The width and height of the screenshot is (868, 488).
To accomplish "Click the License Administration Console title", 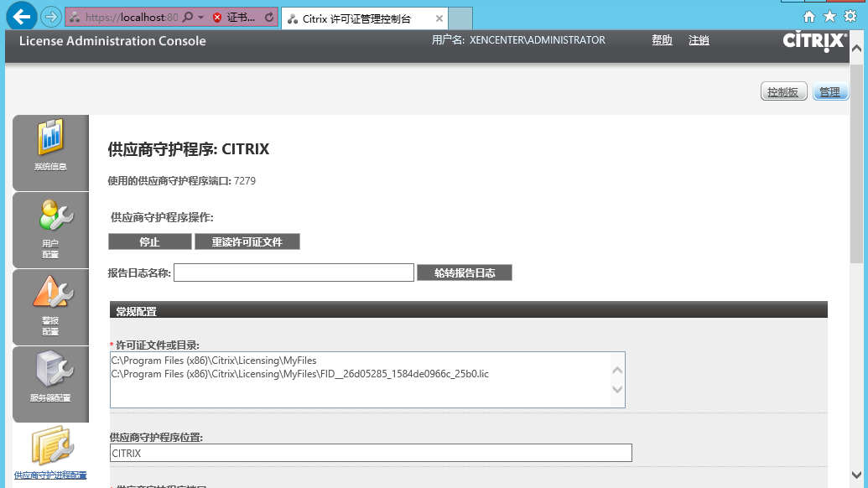I will tap(112, 41).
